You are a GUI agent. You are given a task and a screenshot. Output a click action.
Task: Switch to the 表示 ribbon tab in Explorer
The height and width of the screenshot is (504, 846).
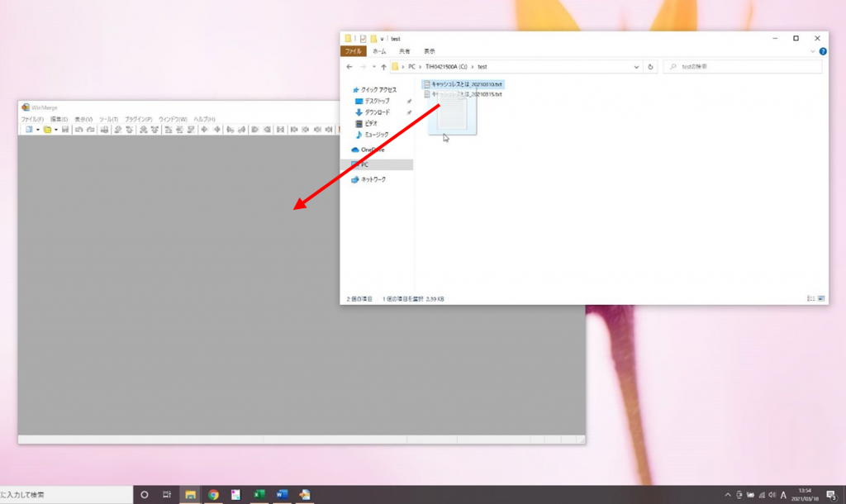click(x=430, y=51)
